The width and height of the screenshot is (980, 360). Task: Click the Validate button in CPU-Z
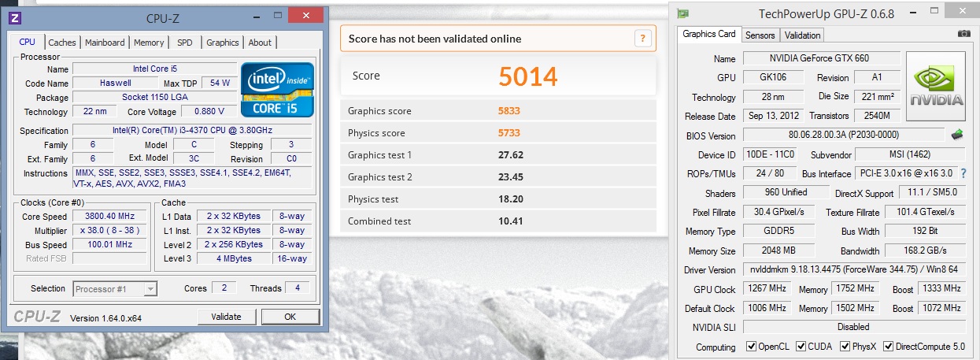click(226, 317)
